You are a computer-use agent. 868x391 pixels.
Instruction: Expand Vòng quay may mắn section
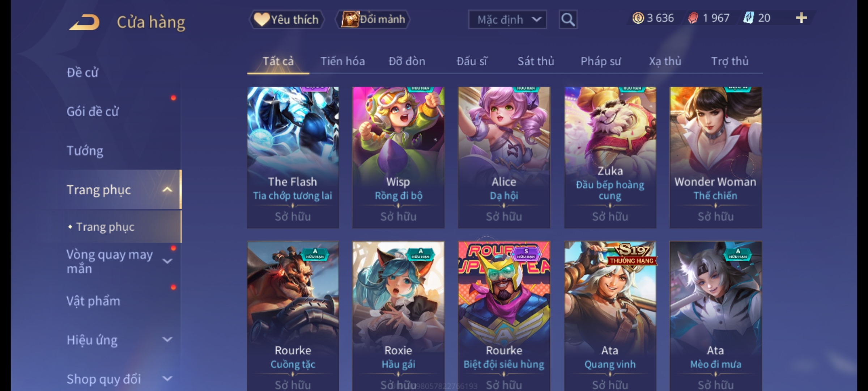click(167, 261)
